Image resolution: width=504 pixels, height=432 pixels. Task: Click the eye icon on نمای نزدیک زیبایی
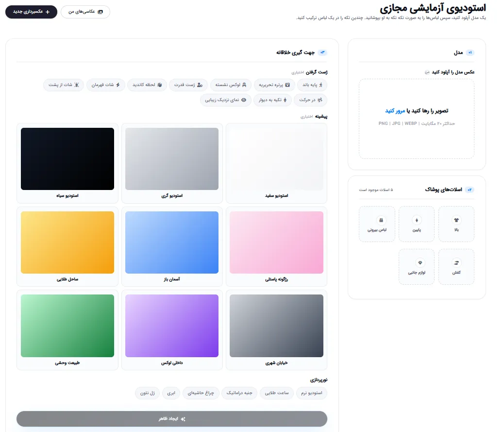[x=244, y=100]
